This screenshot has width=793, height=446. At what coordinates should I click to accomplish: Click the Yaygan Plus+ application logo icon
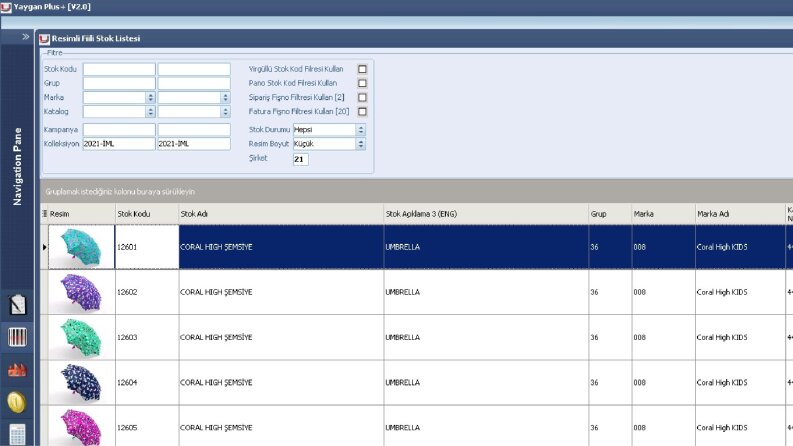pyautogui.click(x=6, y=7)
